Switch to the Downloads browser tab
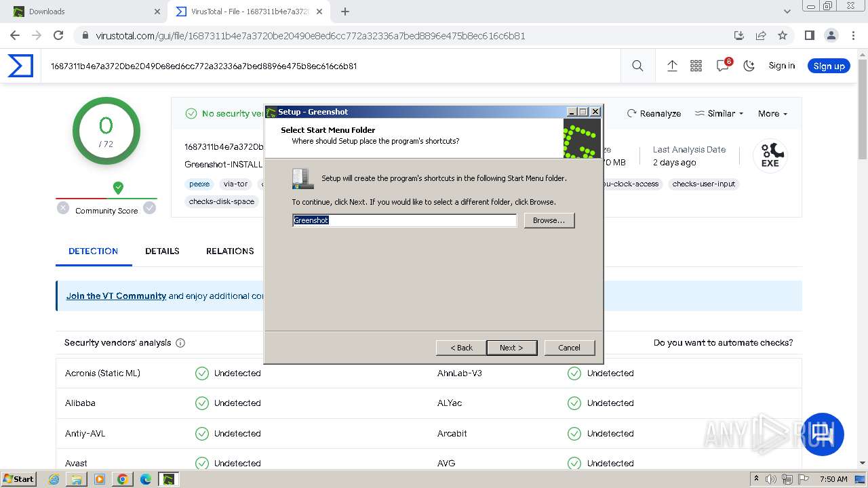This screenshot has height=488, width=868. click(84, 12)
